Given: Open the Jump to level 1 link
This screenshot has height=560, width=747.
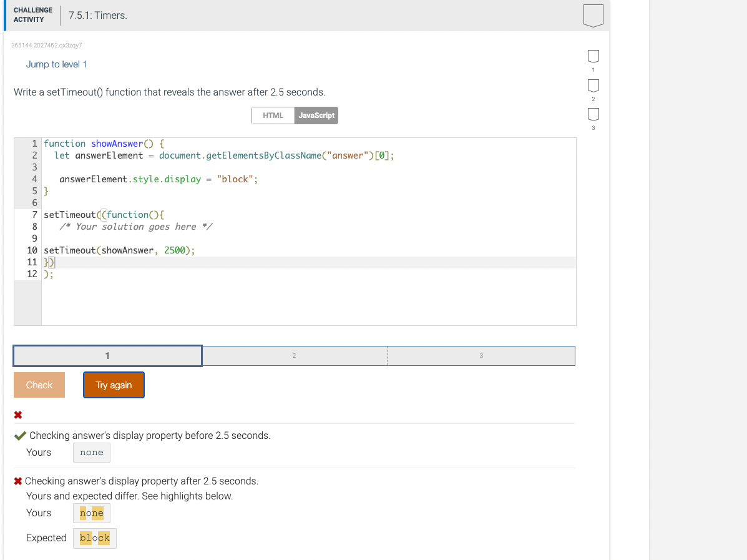Looking at the screenshot, I should coord(56,64).
